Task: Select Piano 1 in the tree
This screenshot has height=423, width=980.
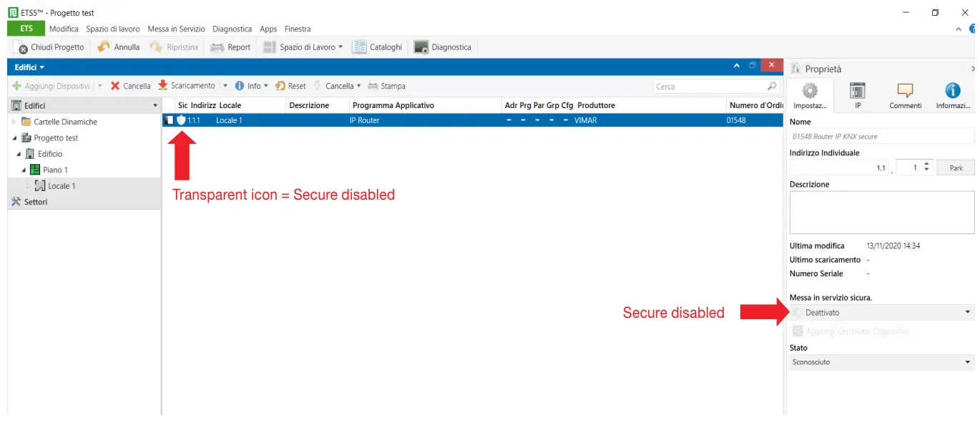Action: point(55,170)
